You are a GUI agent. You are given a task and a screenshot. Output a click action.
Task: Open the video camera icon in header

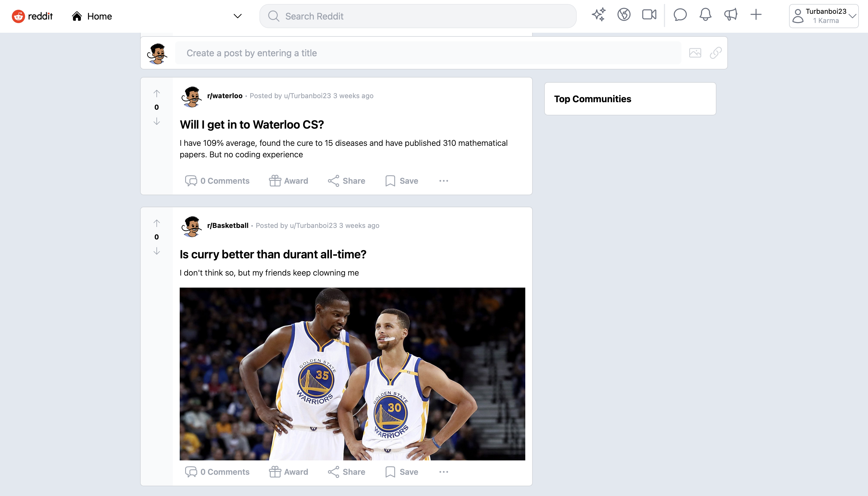click(x=649, y=15)
